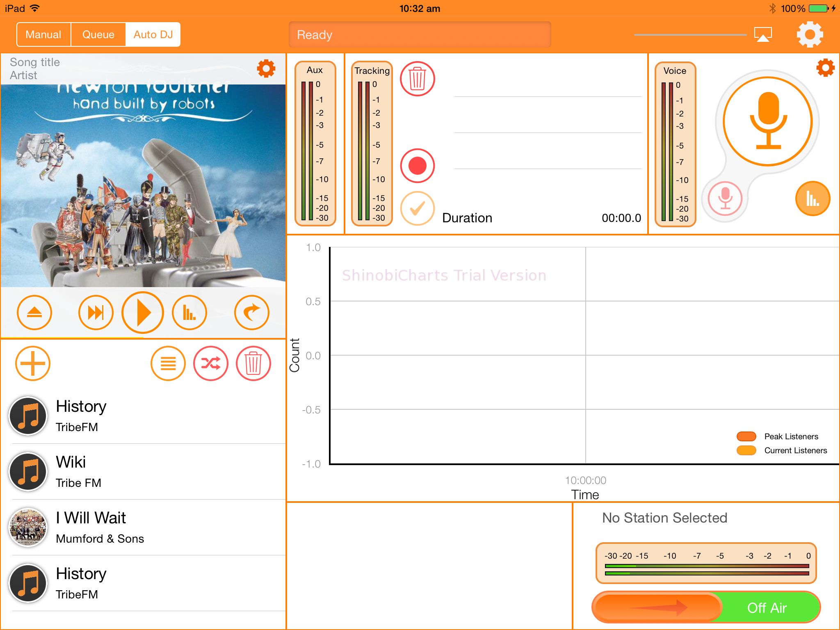Viewport: 840px width, 630px height.
Task: Switch to the Queue tab
Action: point(98,34)
